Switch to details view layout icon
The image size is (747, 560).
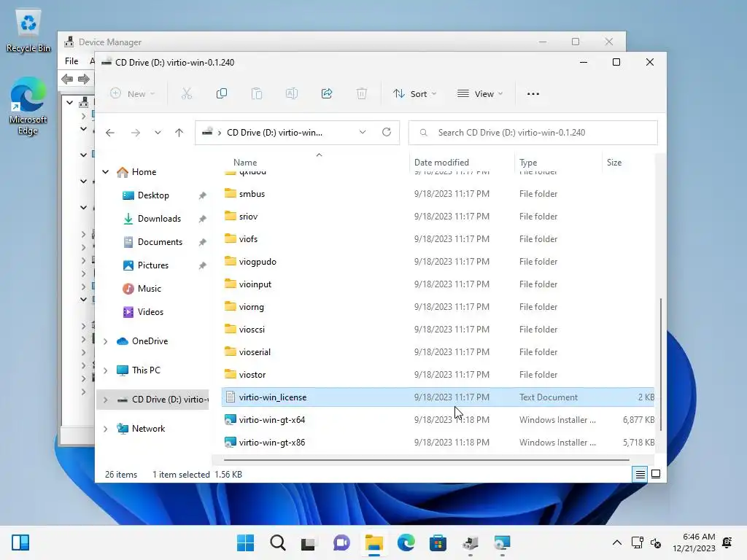point(640,474)
